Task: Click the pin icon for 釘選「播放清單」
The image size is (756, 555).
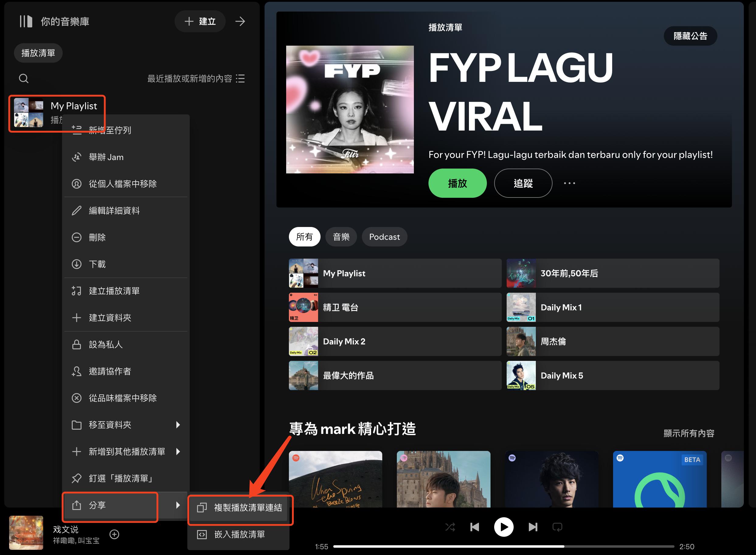Action: [x=77, y=478]
